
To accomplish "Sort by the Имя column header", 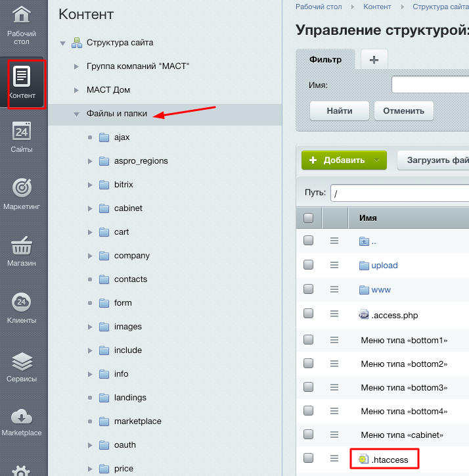I will coord(368,218).
